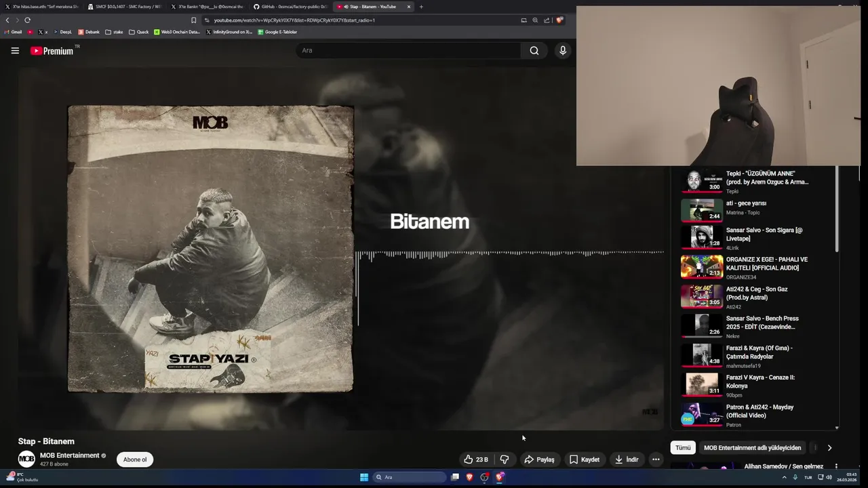The image size is (868, 488).
Task: Select MOB Entertainment adlı yükleyiciden chip
Action: point(752,448)
